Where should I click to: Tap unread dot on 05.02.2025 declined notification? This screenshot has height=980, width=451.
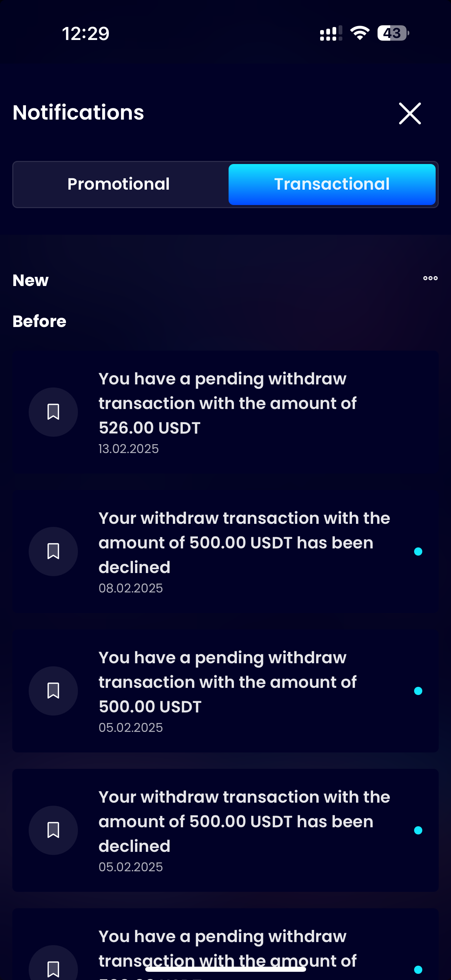[x=418, y=830]
